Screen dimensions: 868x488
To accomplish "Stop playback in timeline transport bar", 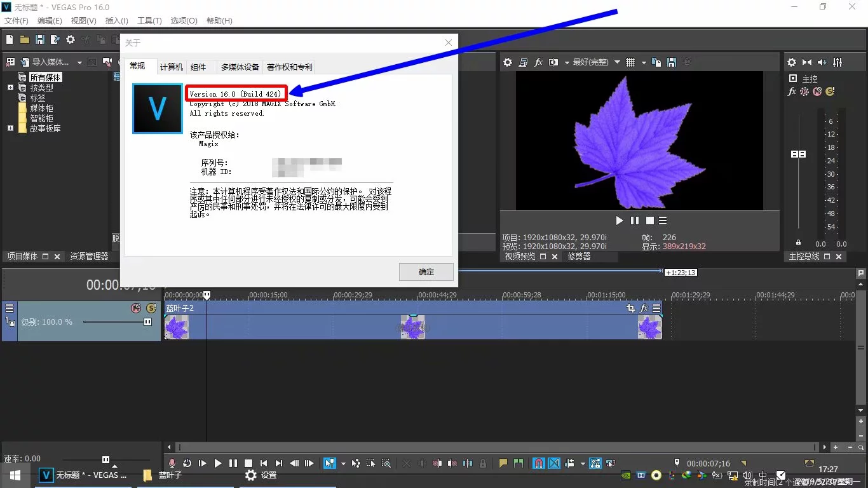I will pyautogui.click(x=248, y=463).
